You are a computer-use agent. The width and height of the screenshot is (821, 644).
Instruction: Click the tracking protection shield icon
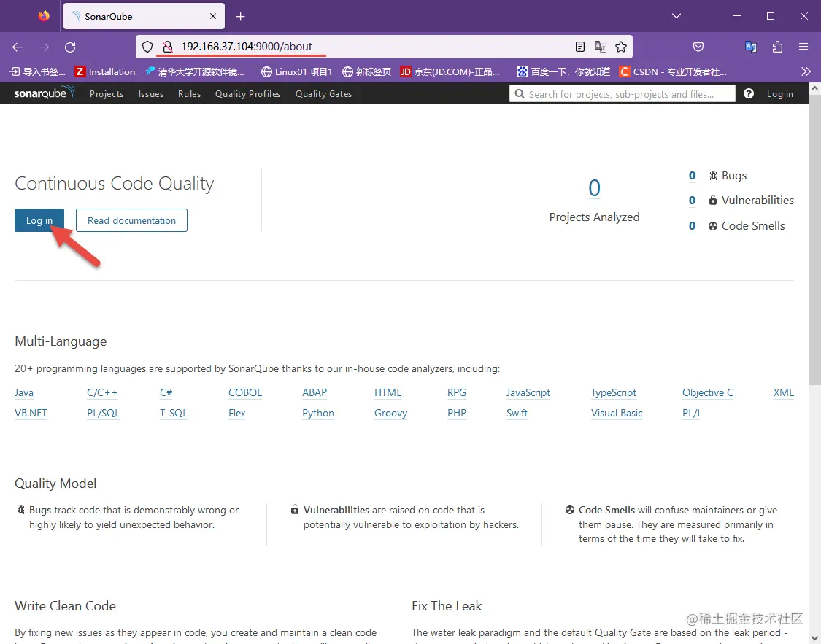pos(147,47)
